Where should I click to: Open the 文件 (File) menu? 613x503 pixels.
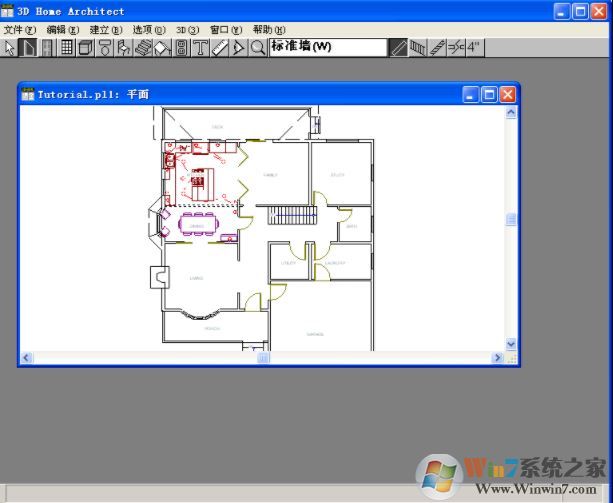(x=20, y=30)
